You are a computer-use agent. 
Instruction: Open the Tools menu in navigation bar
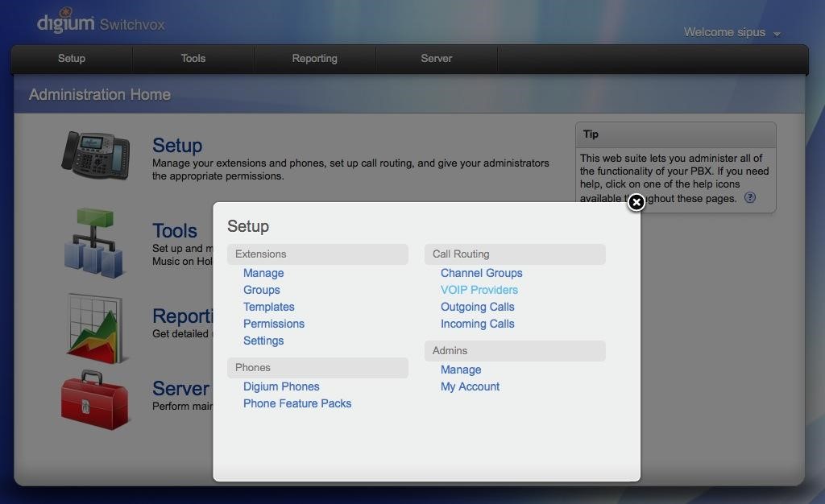(193, 58)
